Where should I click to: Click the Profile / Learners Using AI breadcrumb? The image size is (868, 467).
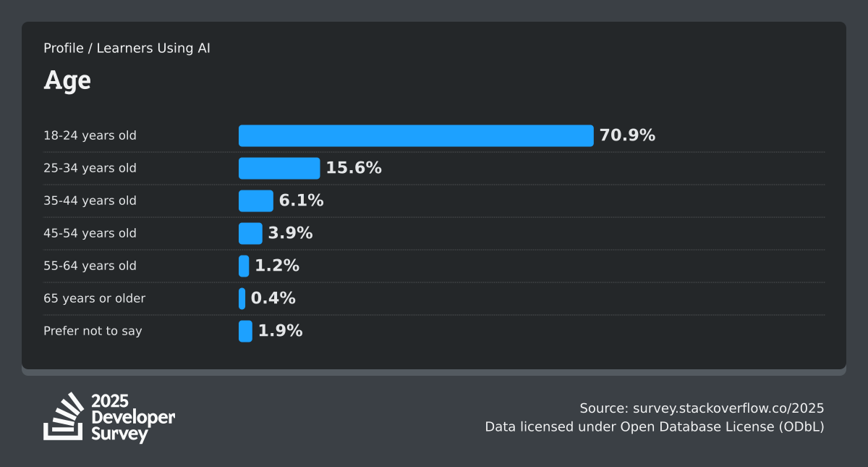click(127, 49)
